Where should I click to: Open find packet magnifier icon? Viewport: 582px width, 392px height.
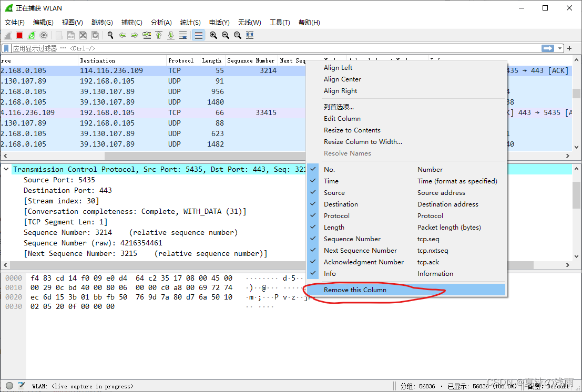point(110,35)
